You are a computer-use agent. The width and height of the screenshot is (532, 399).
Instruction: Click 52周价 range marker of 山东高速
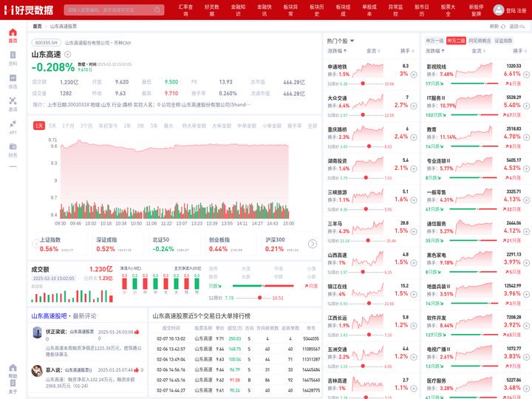(259, 298)
